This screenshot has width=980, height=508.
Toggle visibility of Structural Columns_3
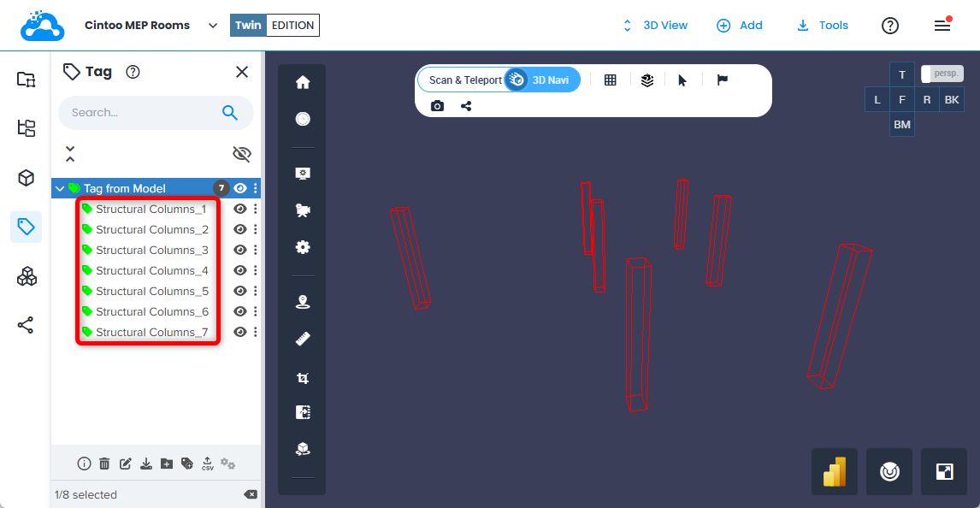coord(240,250)
